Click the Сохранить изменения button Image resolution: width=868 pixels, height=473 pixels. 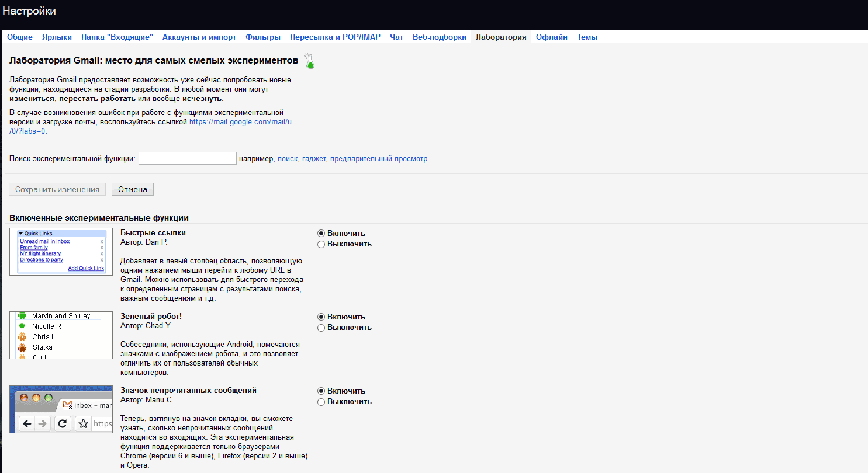tap(57, 189)
